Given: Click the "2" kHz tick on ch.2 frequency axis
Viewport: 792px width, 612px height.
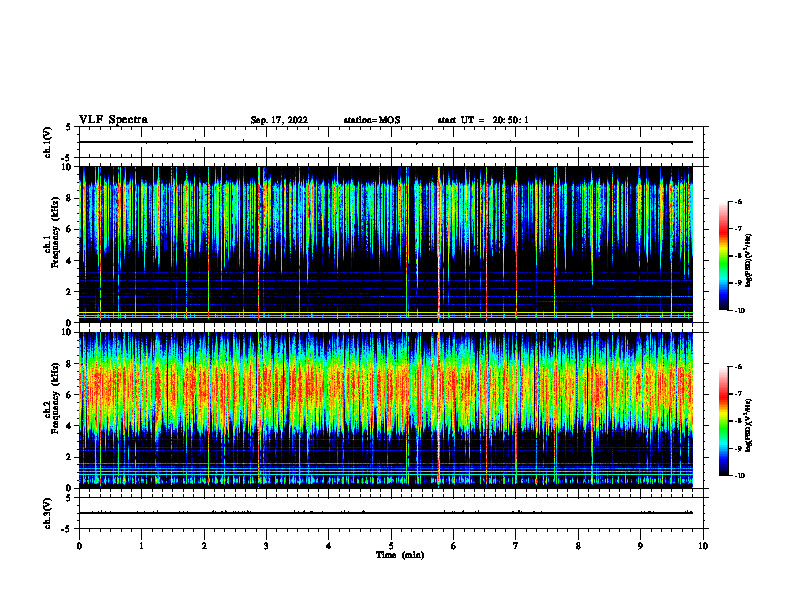Looking at the screenshot, I should click(70, 457).
